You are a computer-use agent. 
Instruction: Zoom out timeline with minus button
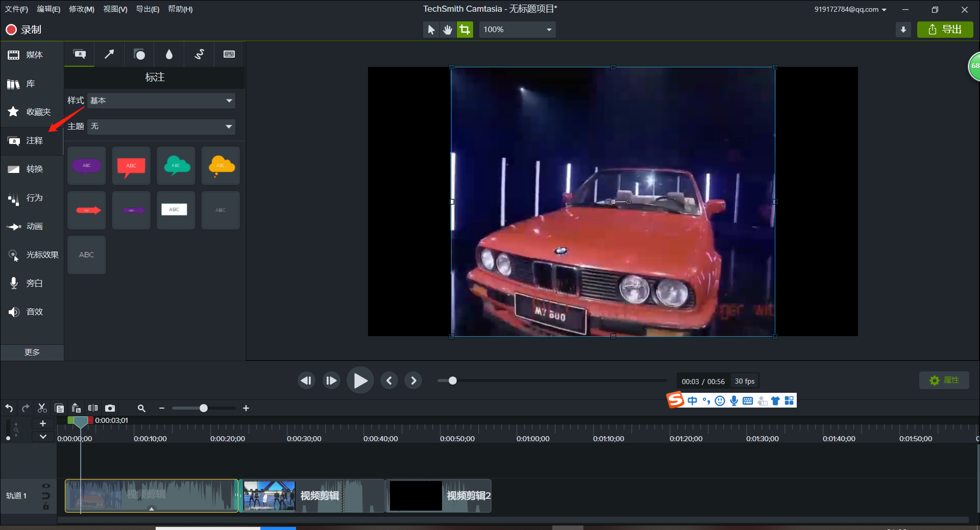(162, 408)
